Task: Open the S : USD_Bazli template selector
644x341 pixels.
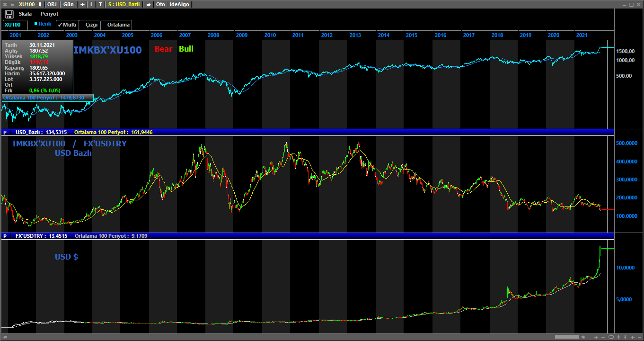Action: [124, 4]
